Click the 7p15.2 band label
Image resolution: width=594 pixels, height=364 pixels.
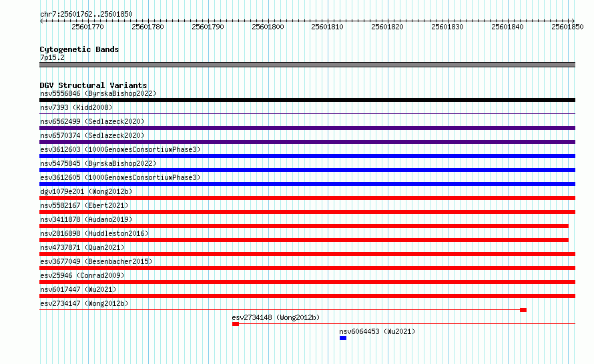coord(52,57)
